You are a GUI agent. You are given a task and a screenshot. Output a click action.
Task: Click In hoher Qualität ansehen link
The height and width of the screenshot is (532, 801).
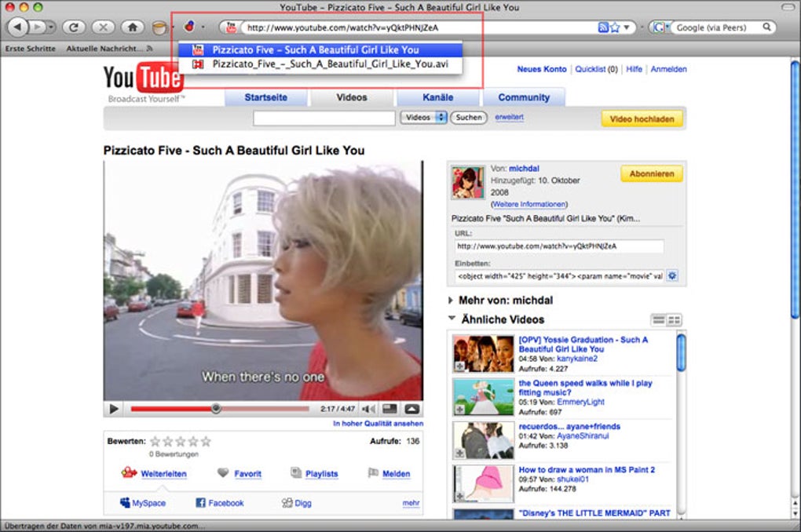(378, 423)
